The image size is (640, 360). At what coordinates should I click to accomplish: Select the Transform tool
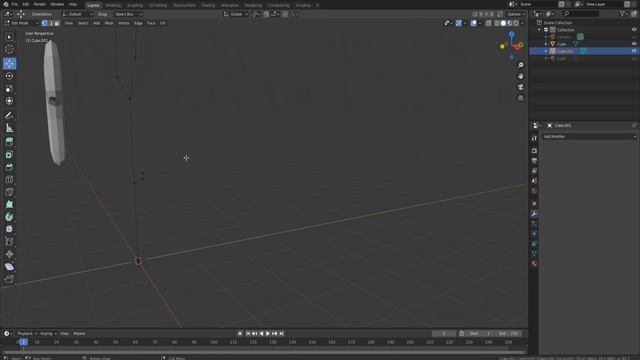coord(9,101)
